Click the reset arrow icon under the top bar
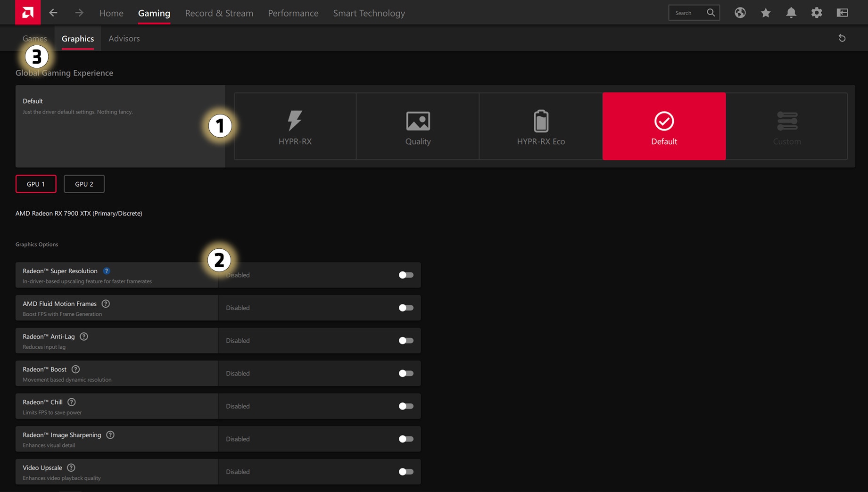This screenshot has width=868, height=492. 842,38
